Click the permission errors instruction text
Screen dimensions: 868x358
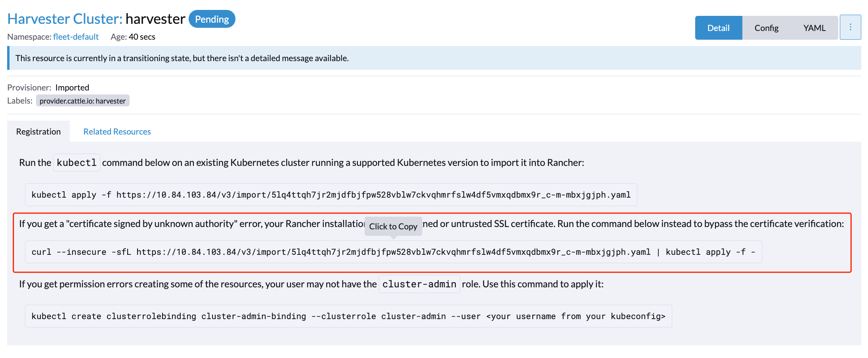pyautogui.click(x=311, y=284)
